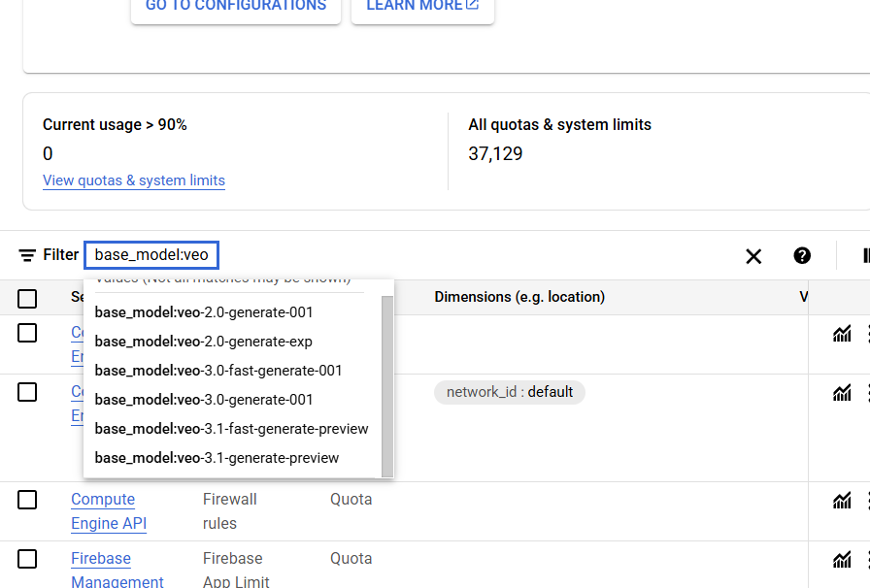Viewport: 870px width, 588px height.
Task: Check the Compute Engine API Firewall rules checkbox
Action: [x=27, y=500]
